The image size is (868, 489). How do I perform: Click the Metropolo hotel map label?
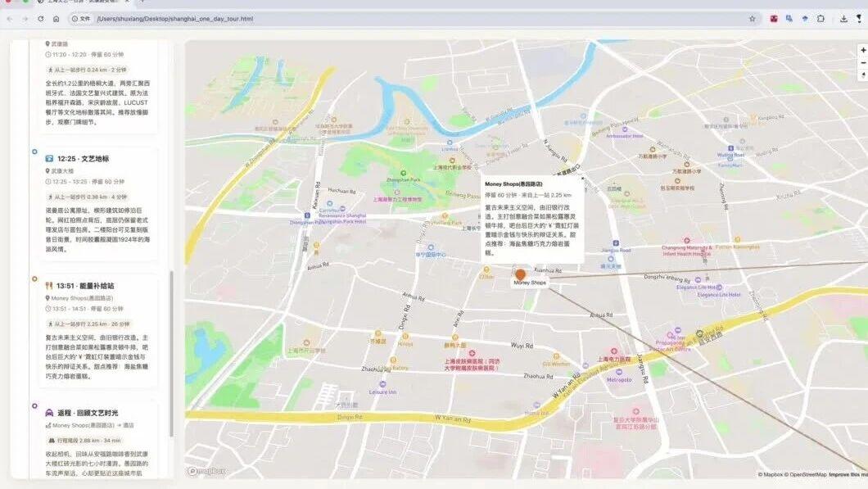click(x=619, y=380)
